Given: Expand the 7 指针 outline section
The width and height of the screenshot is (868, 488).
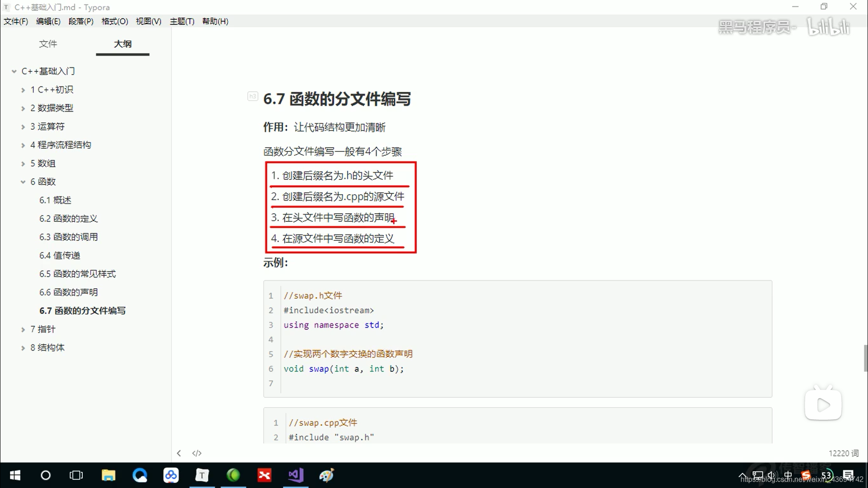Looking at the screenshot, I should click(x=23, y=329).
